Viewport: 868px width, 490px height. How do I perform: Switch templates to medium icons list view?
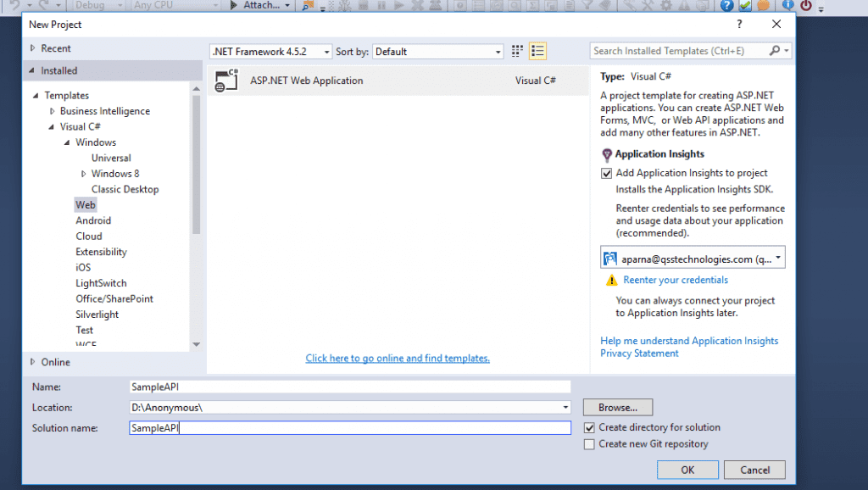(537, 52)
